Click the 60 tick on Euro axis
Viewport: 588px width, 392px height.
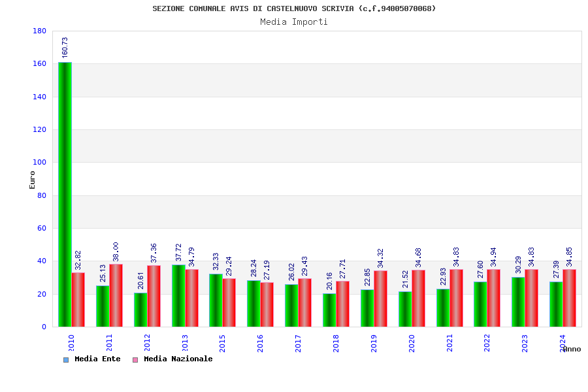[42, 228]
